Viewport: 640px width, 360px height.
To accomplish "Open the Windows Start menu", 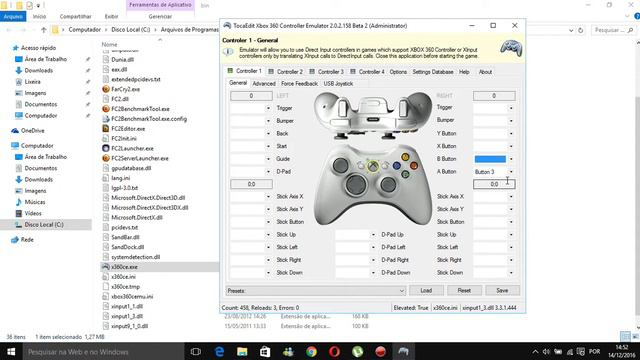I will [11, 351].
